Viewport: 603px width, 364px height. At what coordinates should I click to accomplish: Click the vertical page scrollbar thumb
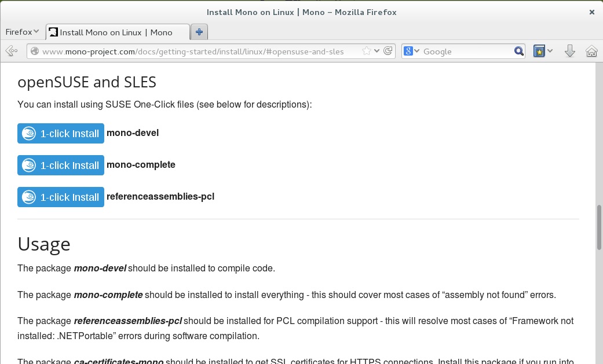[599, 227]
